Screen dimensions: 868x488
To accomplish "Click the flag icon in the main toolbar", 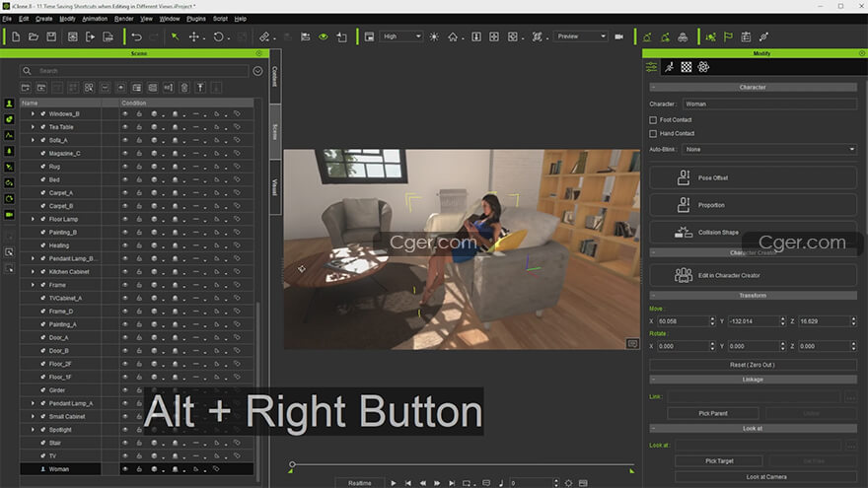I will click(x=728, y=37).
